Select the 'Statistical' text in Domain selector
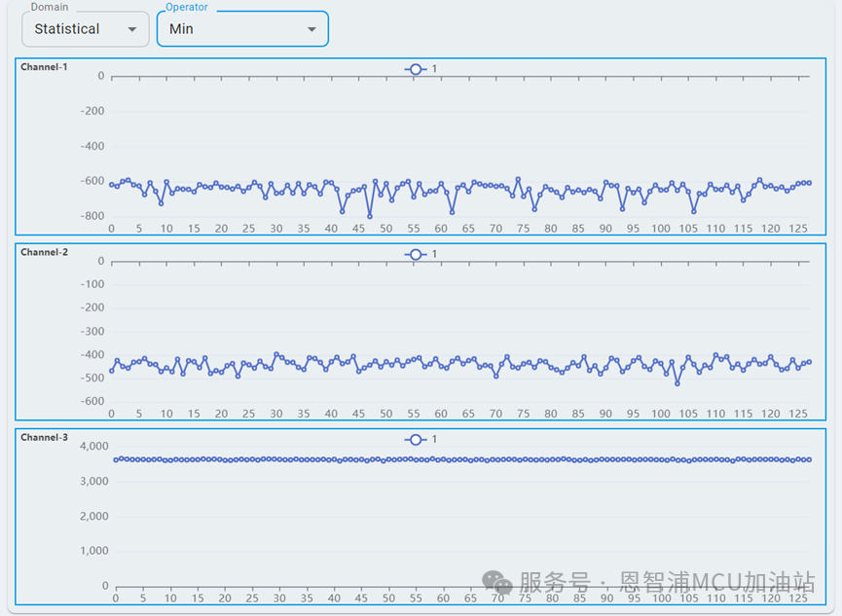Screen dimensions: 842x616 [x=64, y=29]
